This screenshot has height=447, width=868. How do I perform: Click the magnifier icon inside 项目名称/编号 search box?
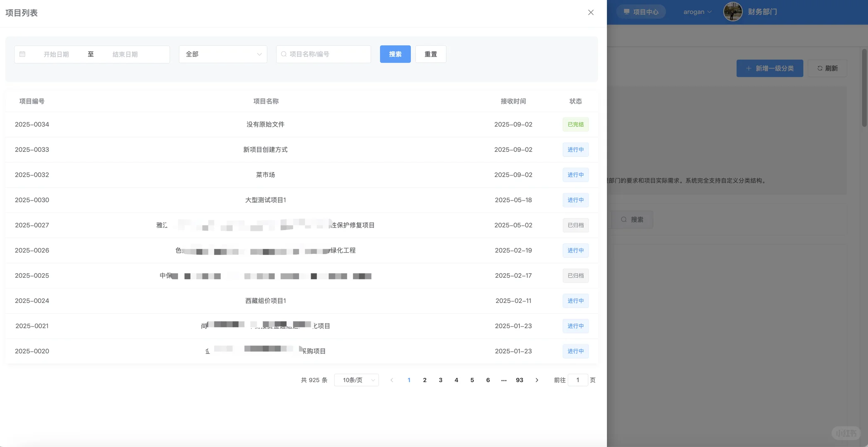pyautogui.click(x=283, y=54)
